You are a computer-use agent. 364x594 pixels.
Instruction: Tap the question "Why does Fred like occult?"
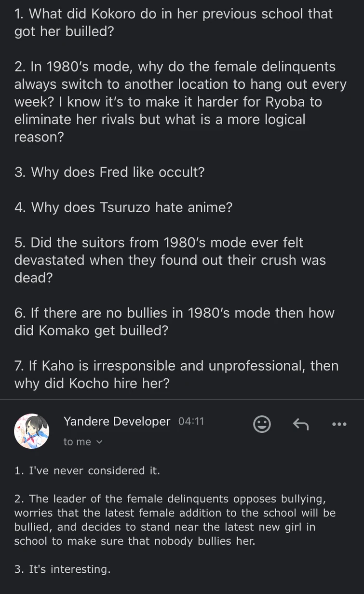110,172
